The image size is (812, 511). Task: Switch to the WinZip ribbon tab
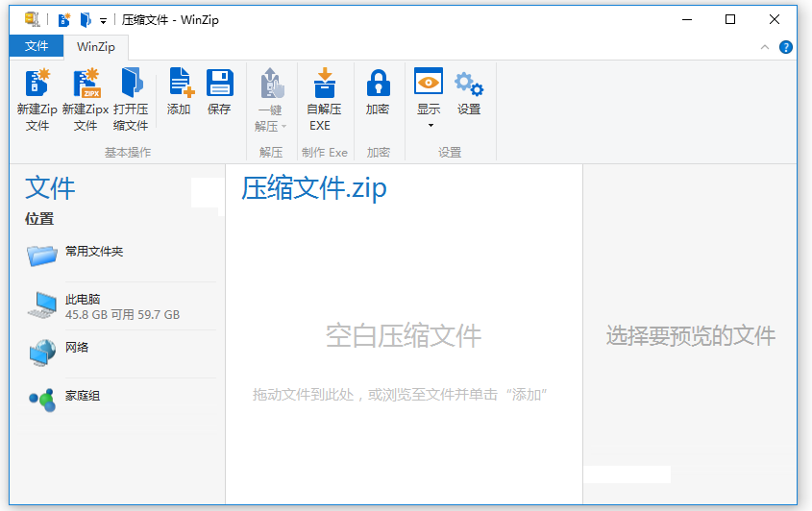click(96, 47)
